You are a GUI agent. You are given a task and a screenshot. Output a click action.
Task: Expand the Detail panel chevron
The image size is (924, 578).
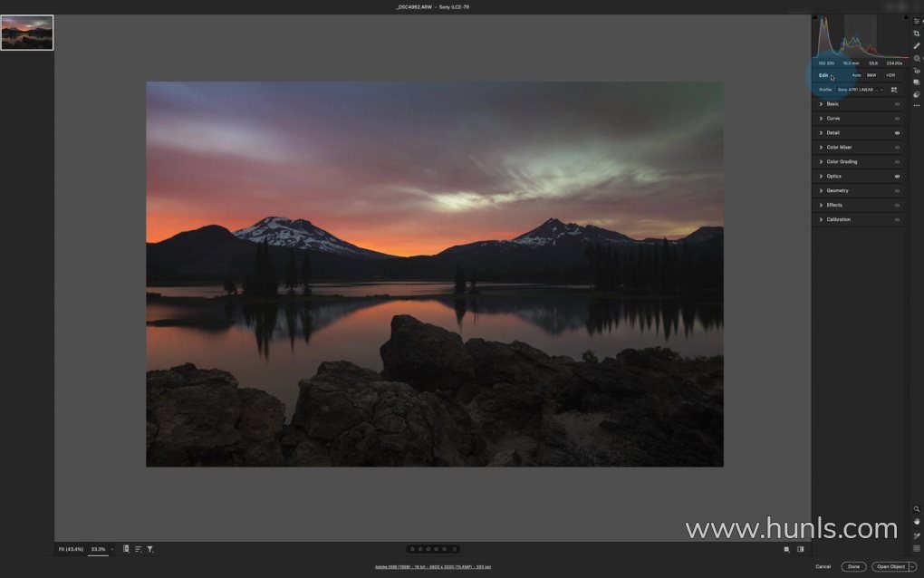[x=821, y=133]
